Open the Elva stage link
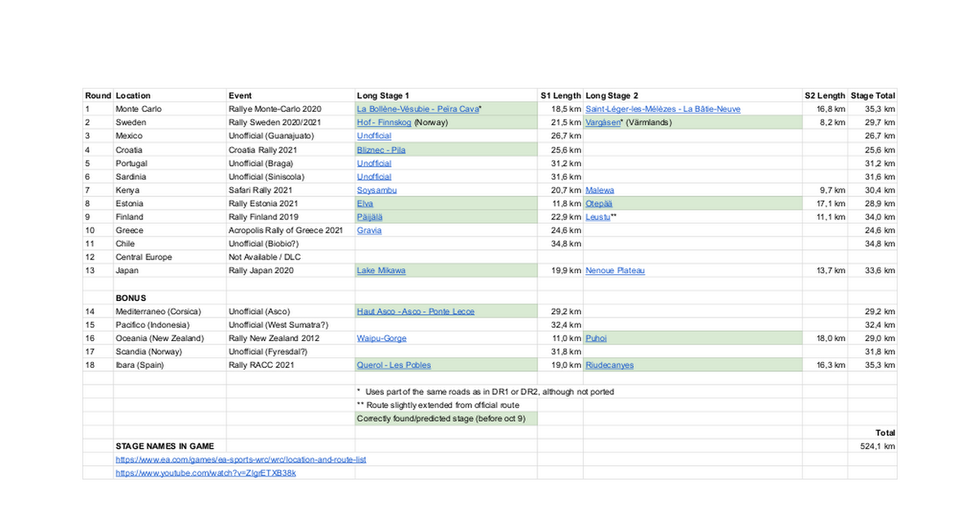Image resolution: width=980 pixels, height=514 pixels. pos(365,203)
